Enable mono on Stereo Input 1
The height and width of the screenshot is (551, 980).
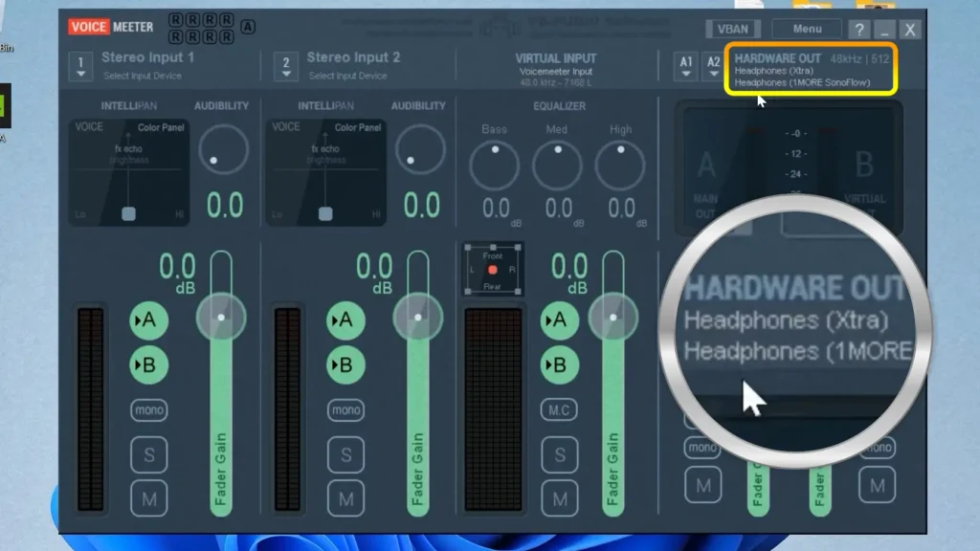pyautogui.click(x=148, y=409)
